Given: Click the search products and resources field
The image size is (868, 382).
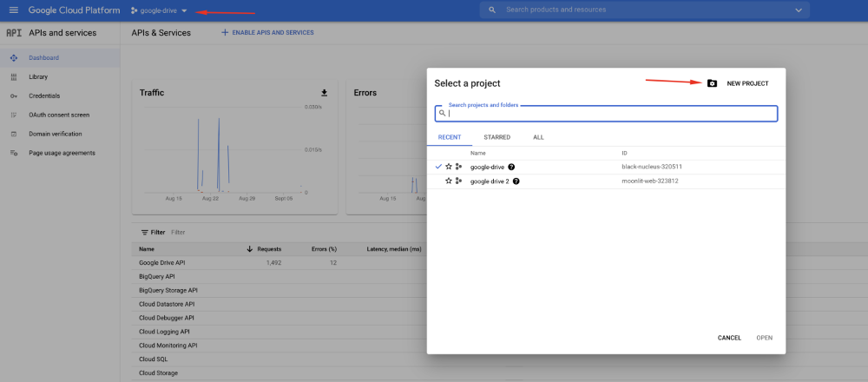Looking at the screenshot, I should pyautogui.click(x=642, y=10).
